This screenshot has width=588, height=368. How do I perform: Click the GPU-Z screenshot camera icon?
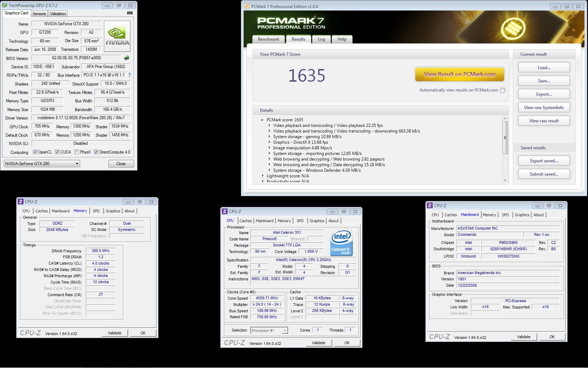[x=130, y=13]
